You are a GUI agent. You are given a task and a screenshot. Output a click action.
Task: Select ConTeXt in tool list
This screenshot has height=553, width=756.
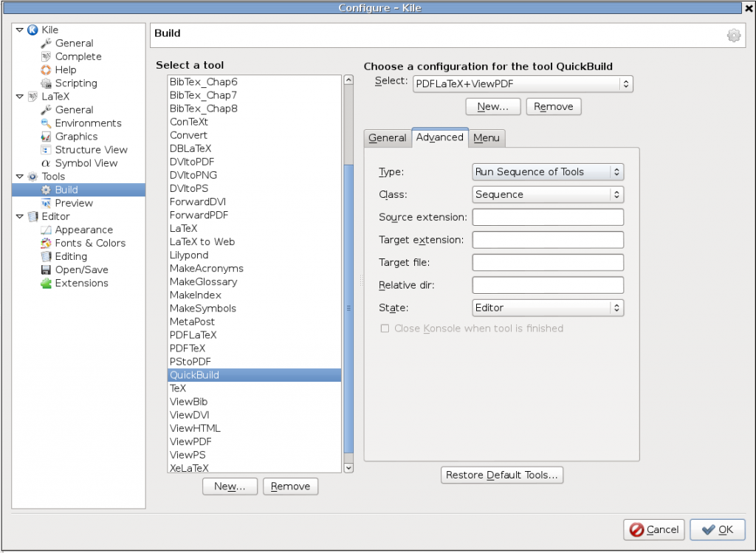click(x=255, y=122)
